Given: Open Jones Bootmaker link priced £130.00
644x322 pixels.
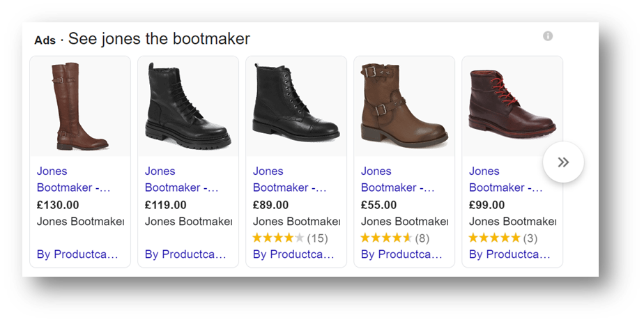Looking at the screenshot, I should coord(73,179).
